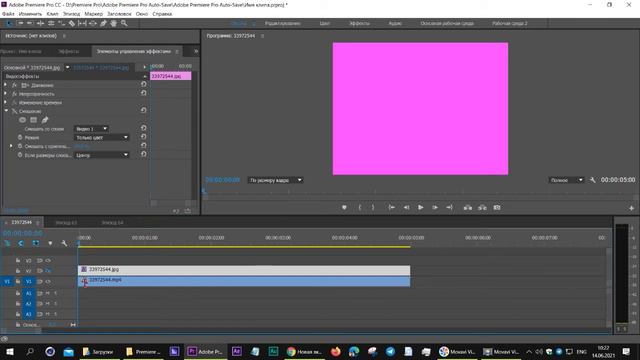Open the Program monitor button editor plus
Viewport: 640px width, 360px height.
631,208
